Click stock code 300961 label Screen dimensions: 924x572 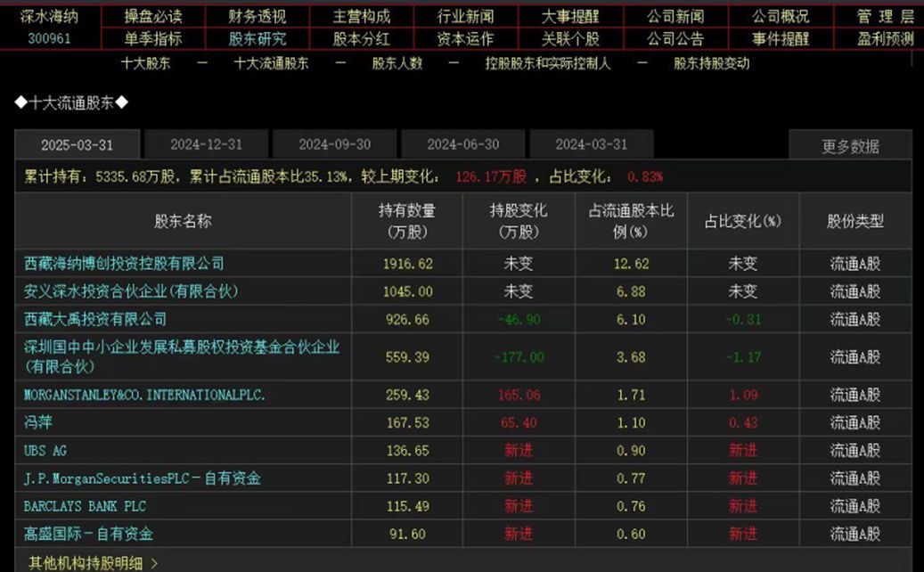click(49, 39)
